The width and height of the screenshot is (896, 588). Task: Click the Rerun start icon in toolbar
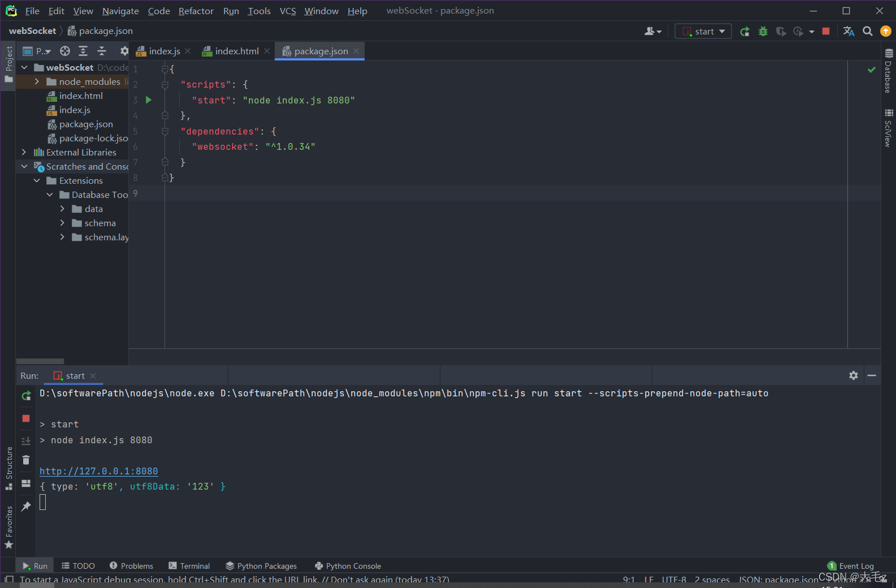click(x=745, y=32)
